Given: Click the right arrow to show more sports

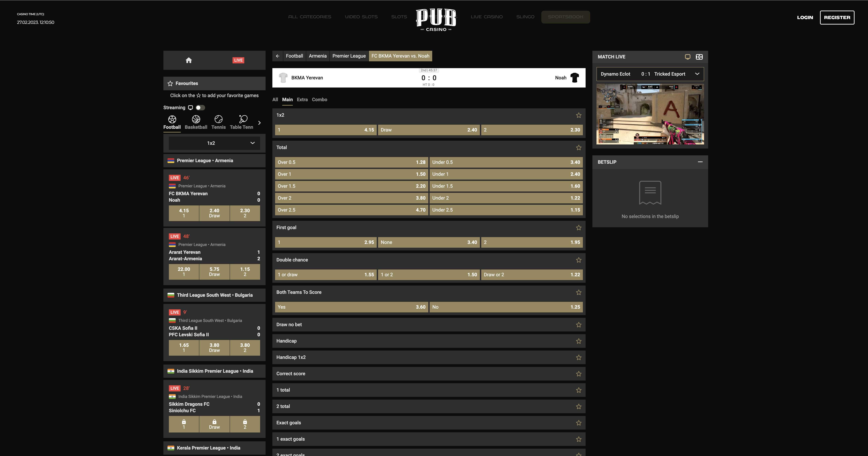Looking at the screenshot, I should click(259, 123).
